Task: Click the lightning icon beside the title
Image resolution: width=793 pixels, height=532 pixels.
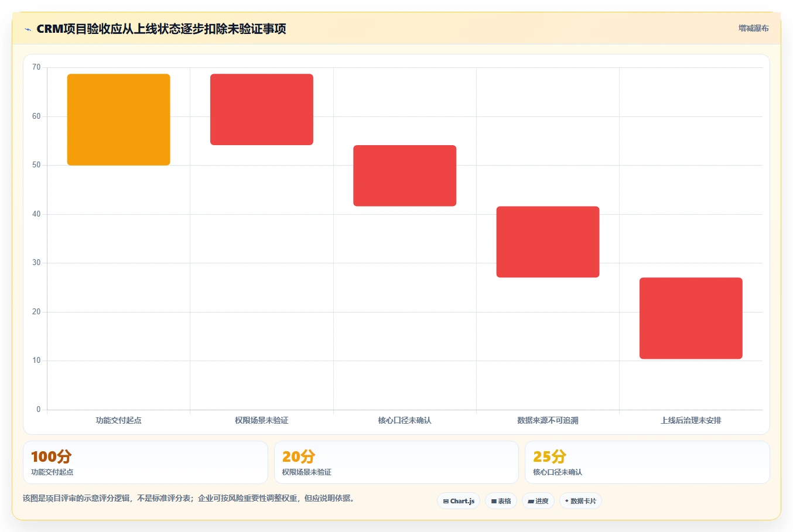Action: click(28, 29)
